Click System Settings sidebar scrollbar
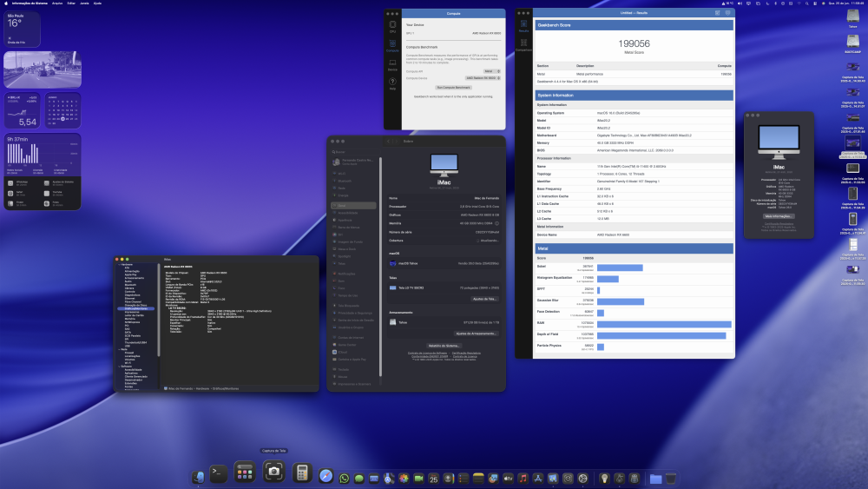Screen dimensions: 868x489 380,266
